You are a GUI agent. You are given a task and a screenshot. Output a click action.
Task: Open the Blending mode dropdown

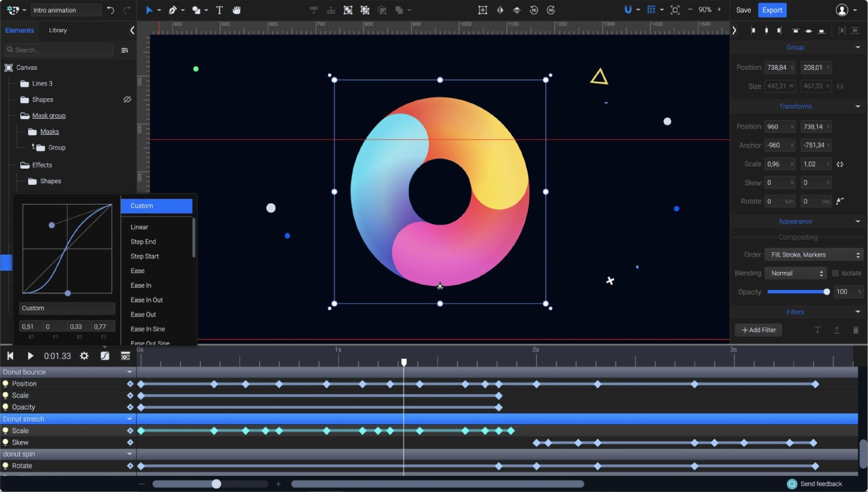pyautogui.click(x=796, y=273)
